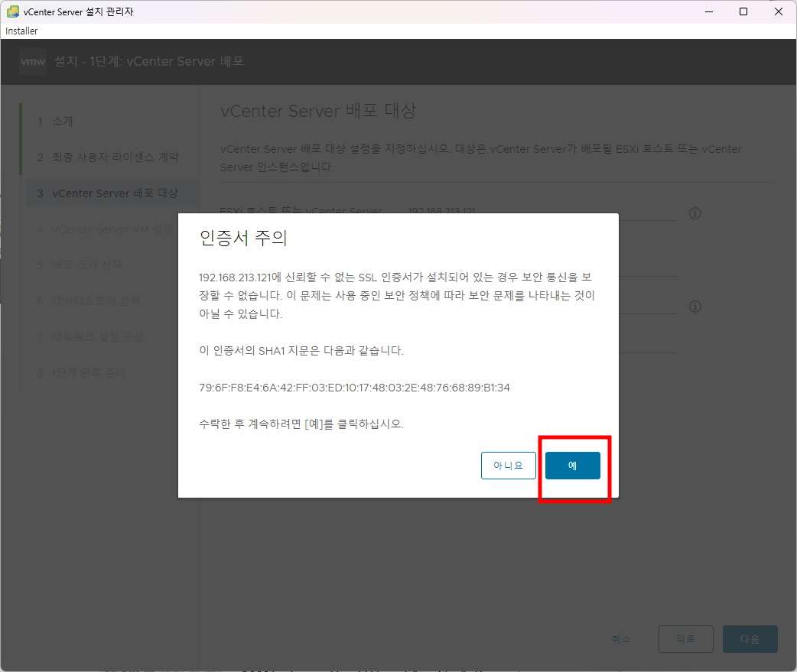The width and height of the screenshot is (797, 672).
Task: Select step 8 1단계 완료 준비
Action: pos(81,373)
